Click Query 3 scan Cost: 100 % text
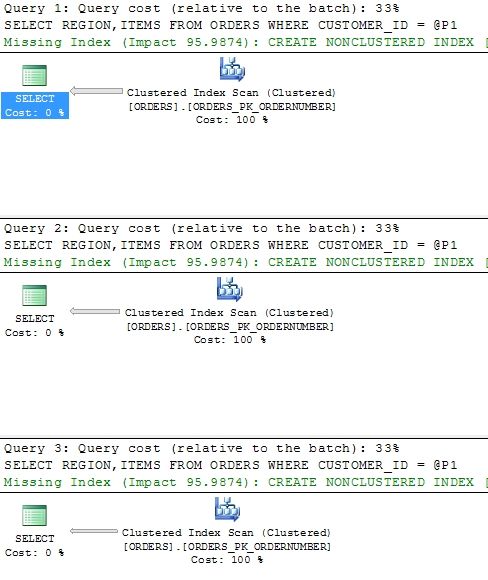 [227, 560]
